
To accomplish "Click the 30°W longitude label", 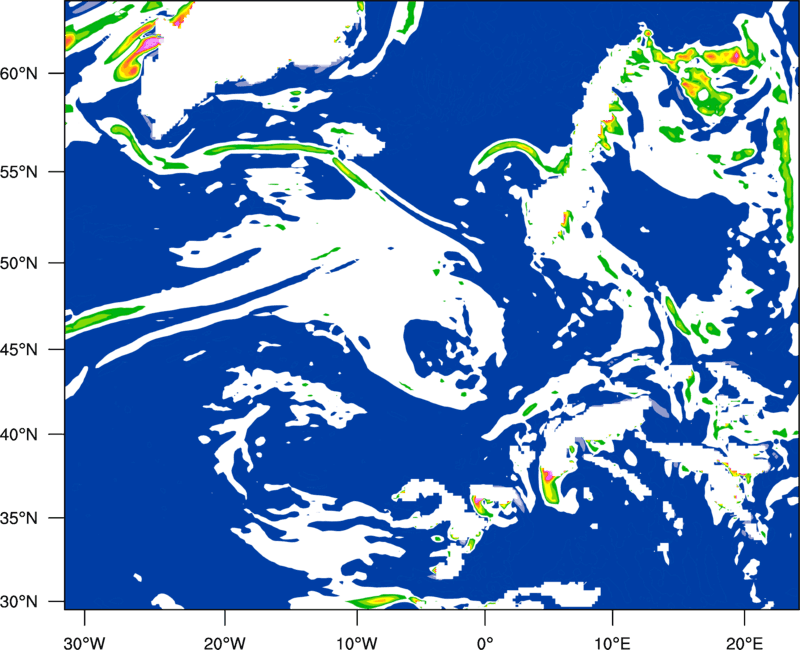I will pyautogui.click(x=84, y=643).
